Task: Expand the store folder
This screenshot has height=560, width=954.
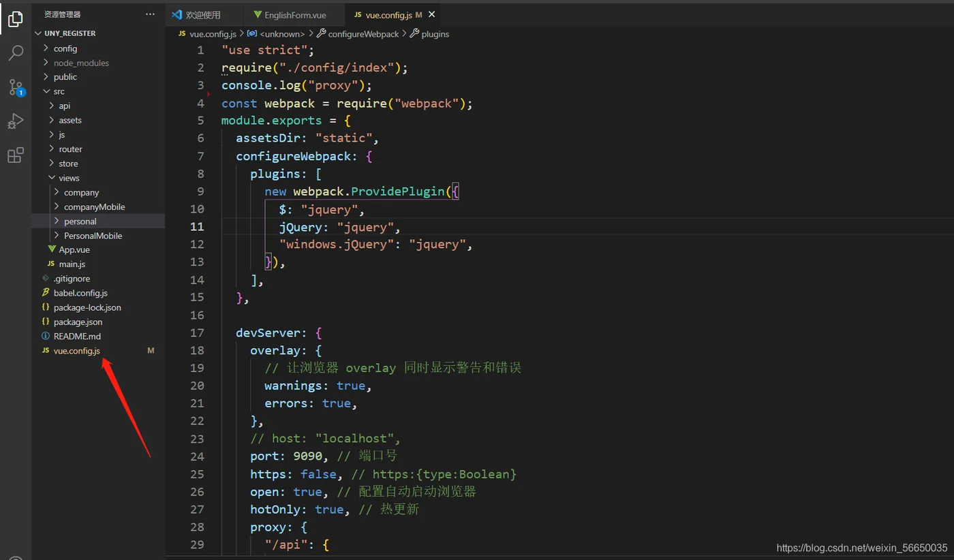Action: (x=52, y=164)
